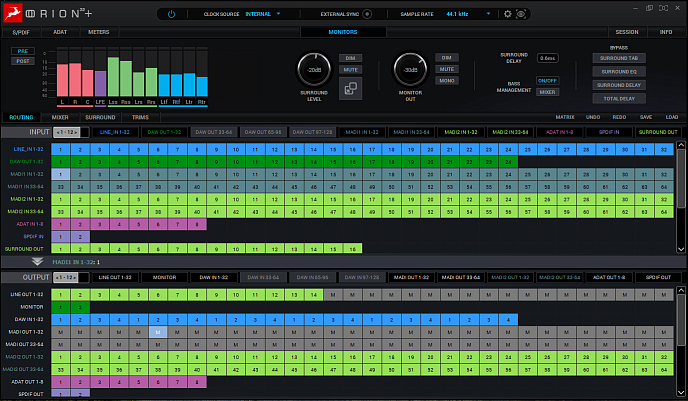Open settings via the gear icon
The width and height of the screenshot is (688, 401).
508,15
